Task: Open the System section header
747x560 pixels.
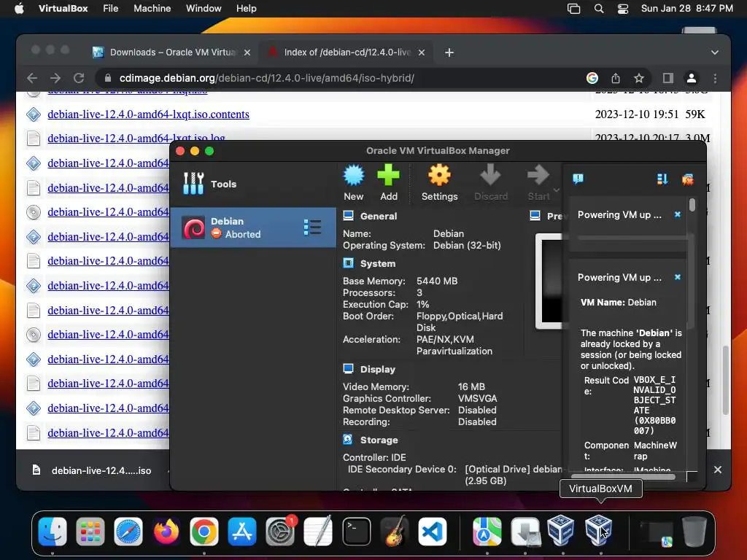Action: pos(377,263)
